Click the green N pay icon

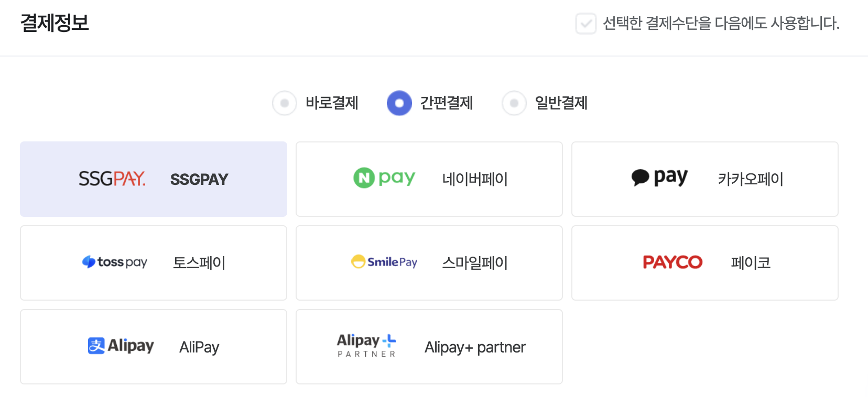pos(384,178)
